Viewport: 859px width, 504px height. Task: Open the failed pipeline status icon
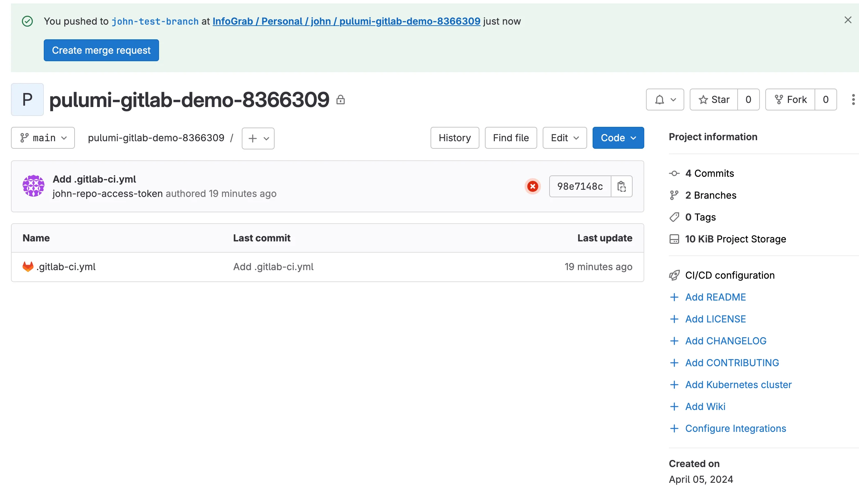[532, 186]
